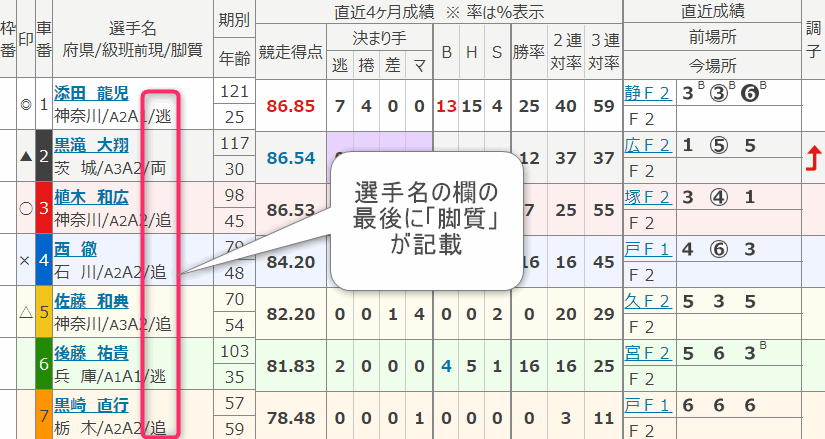The height and width of the screenshot is (439, 825).
Task: Click the × prediction mark for car 4
Action: tap(25, 260)
